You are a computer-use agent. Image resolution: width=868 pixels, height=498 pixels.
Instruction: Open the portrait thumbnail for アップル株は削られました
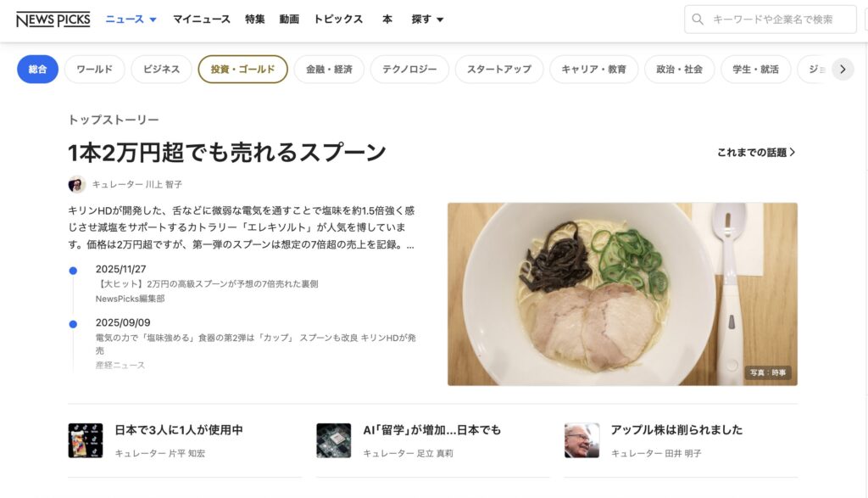click(x=581, y=440)
